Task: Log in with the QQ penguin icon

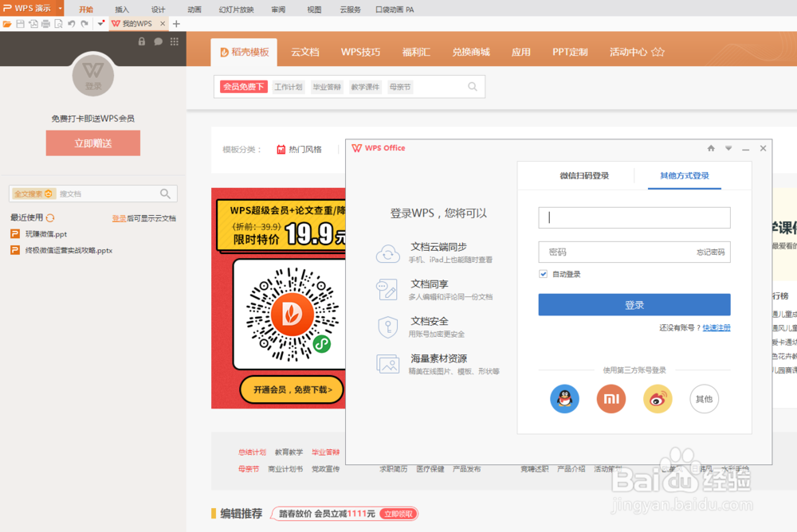Action: [x=564, y=399]
